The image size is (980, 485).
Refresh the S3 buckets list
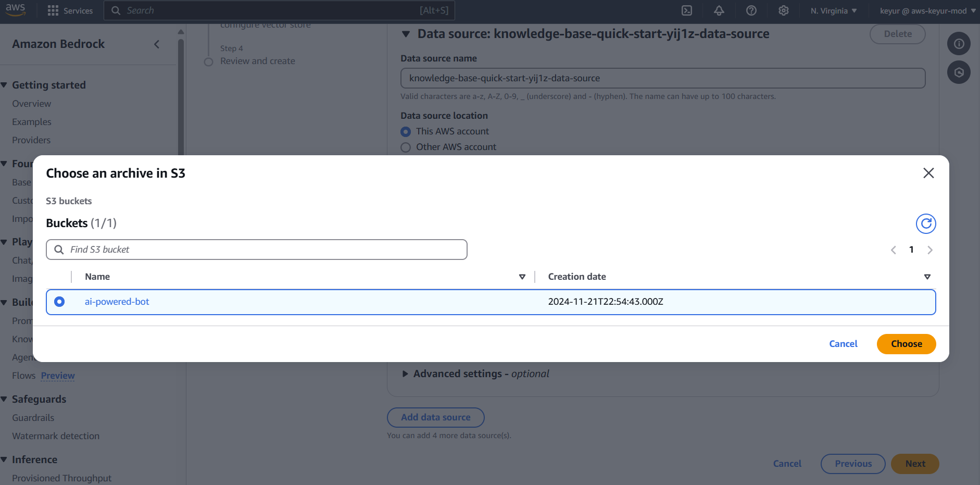coord(926,223)
